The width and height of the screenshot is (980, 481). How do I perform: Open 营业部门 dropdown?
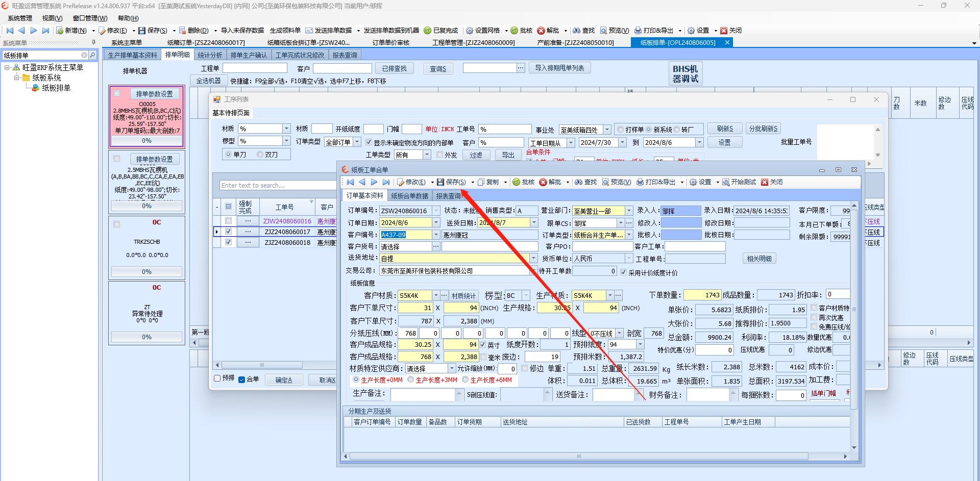[629, 211]
